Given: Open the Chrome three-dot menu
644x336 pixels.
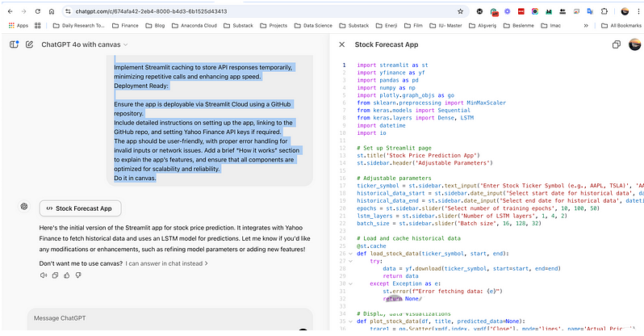Looking at the screenshot, I should 638,11.
